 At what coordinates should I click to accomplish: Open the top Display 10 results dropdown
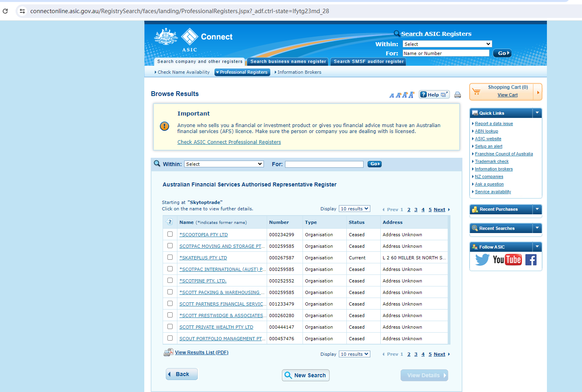354,209
